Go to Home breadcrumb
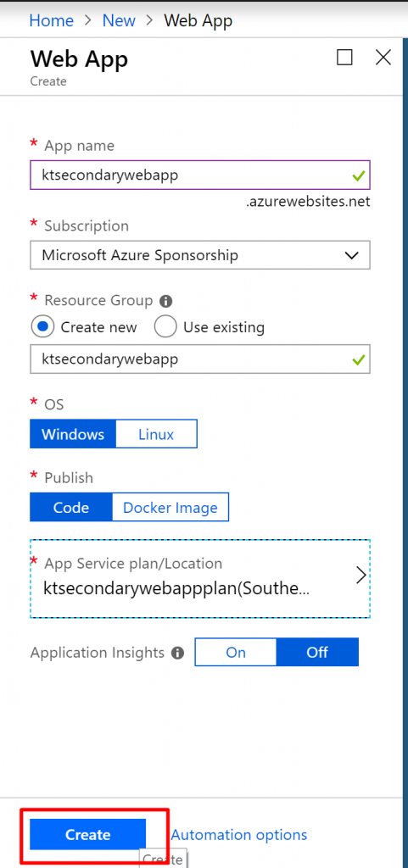This screenshot has width=408, height=868. click(52, 21)
